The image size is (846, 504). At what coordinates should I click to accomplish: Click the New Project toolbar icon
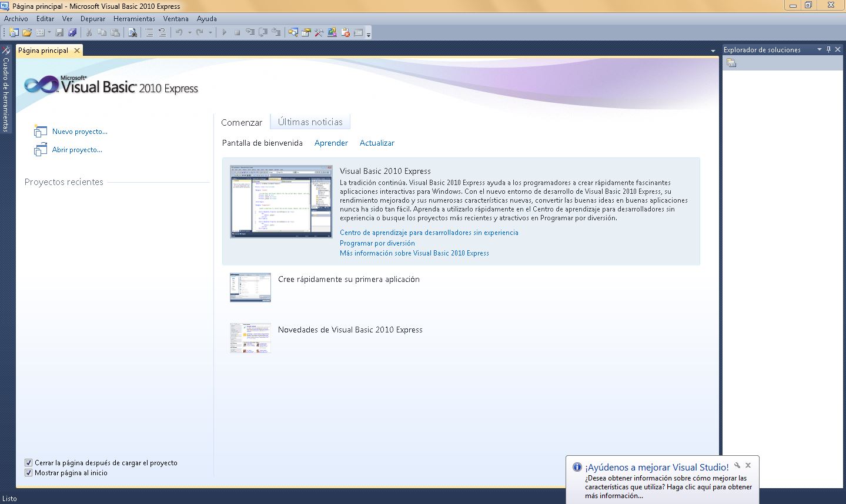(x=14, y=33)
